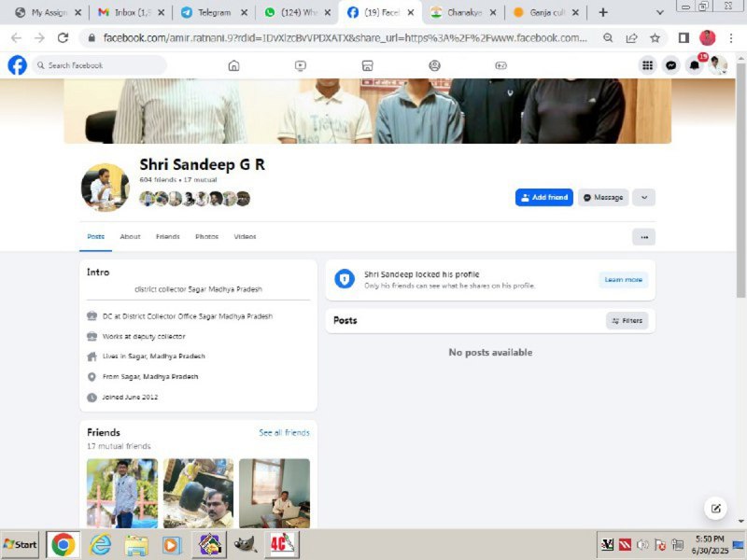This screenshot has height=560, width=747.
Task: Click the Facebook logo
Action: 17,65
